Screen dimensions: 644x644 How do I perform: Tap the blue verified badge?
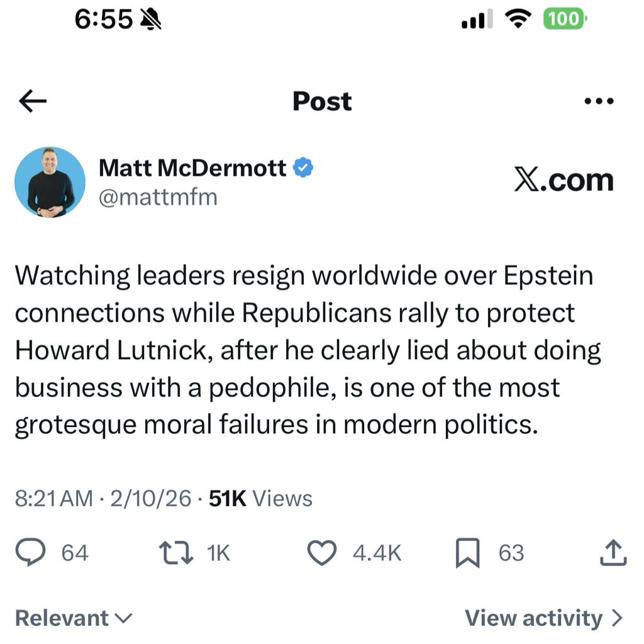click(x=304, y=167)
